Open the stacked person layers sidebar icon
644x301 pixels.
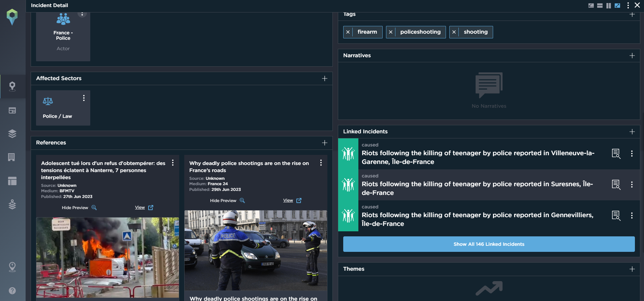click(12, 204)
